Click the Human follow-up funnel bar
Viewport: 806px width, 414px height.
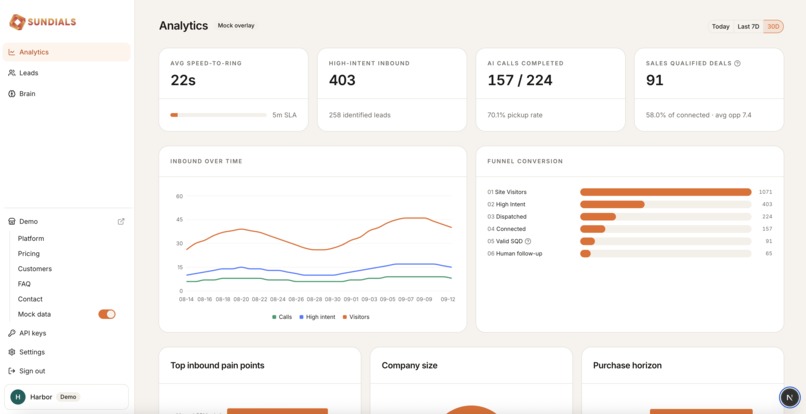[x=666, y=254]
